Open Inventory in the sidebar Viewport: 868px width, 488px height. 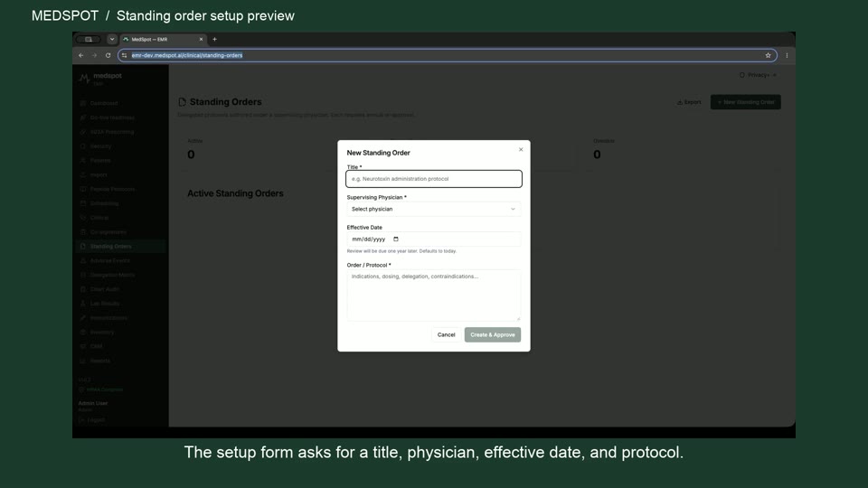click(x=102, y=332)
